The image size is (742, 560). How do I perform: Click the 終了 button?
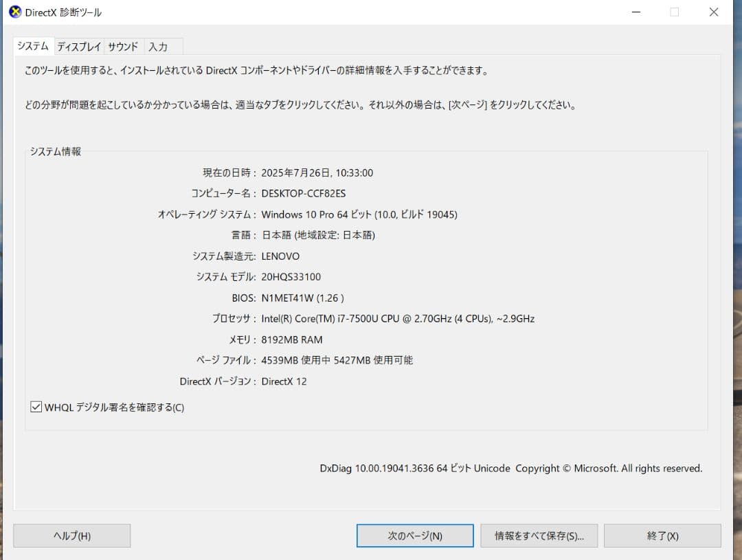(662, 535)
